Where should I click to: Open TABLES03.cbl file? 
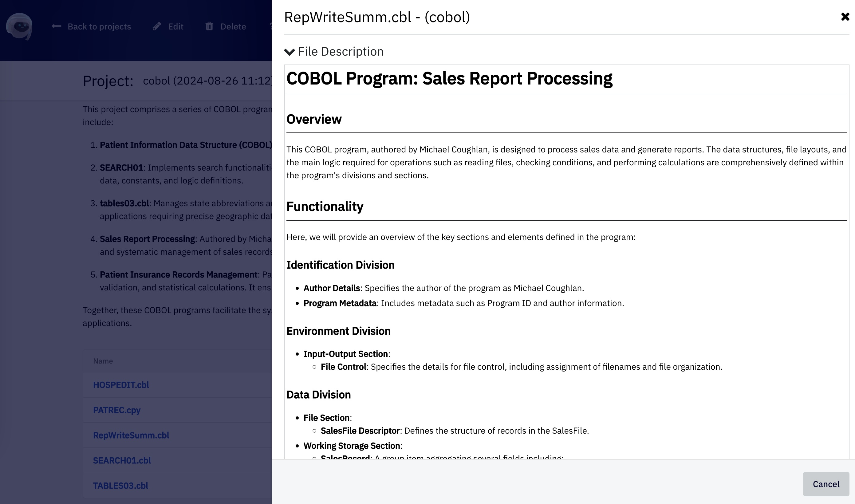click(120, 485)
